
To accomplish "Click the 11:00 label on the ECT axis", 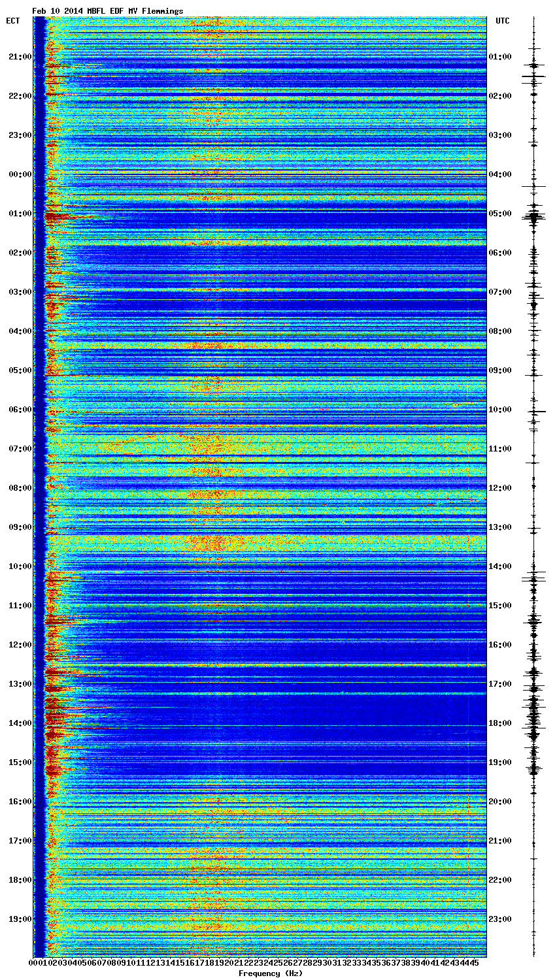I will [20, 606].
